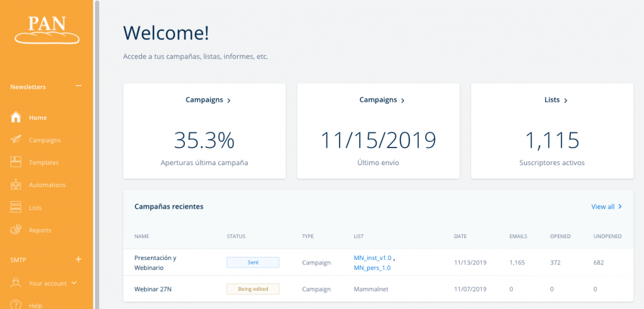Viewport: 644px width, 309px height.
Task: Expand the SMTP section with plus
Action: pyautogui.click(x=79, y=259)
